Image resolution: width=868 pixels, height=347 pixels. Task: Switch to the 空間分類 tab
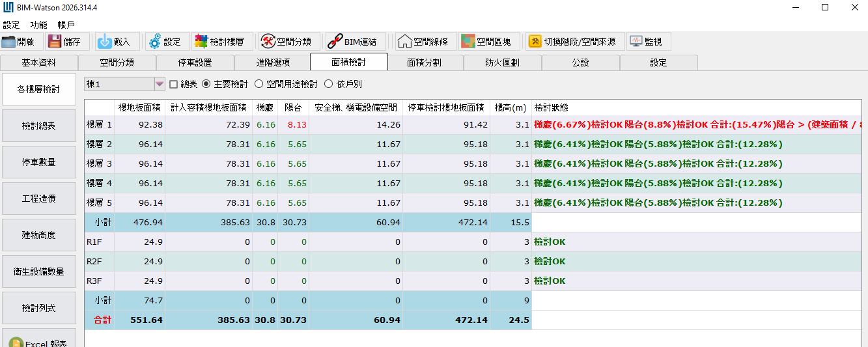117,62
